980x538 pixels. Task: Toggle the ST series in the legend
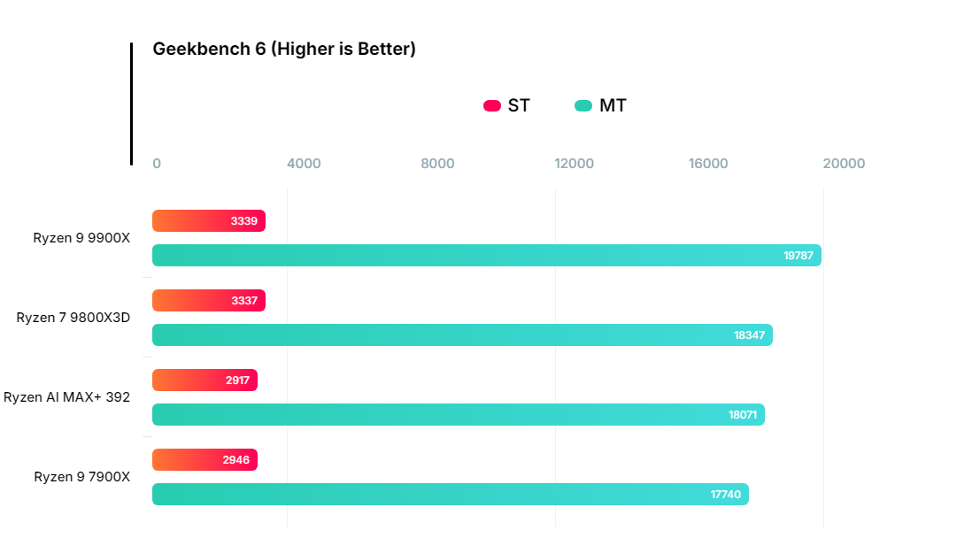[x=519, y=106]
